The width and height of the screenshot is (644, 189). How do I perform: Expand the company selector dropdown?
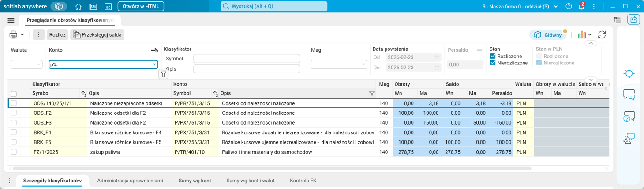(x=520, y=7)
